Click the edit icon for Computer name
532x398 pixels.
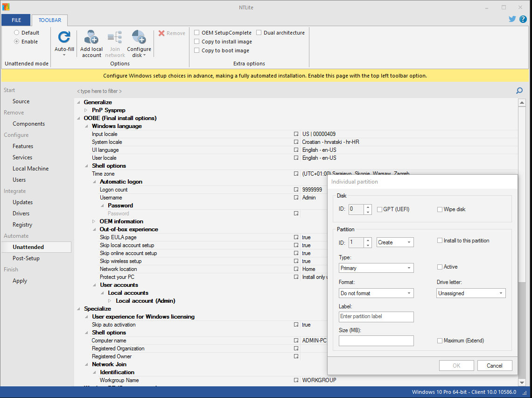coord(296,341)
